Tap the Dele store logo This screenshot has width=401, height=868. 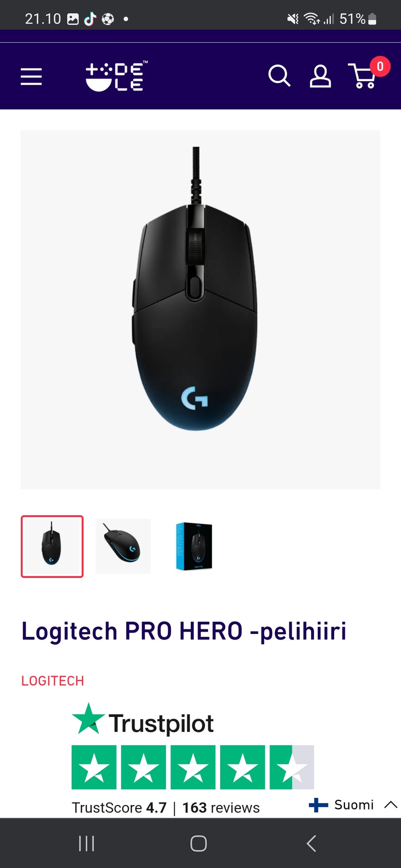(117, 76)
